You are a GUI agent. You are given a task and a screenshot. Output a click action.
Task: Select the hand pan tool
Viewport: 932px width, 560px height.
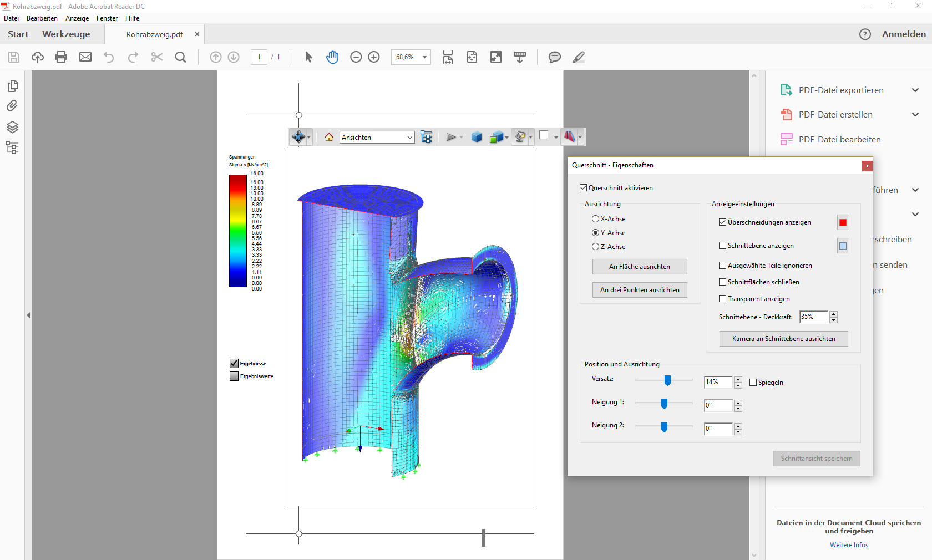[x=332, y=57]
